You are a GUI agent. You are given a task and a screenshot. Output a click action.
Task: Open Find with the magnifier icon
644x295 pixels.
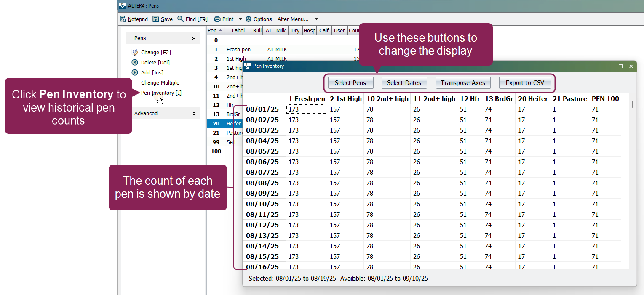click(181, 19)
